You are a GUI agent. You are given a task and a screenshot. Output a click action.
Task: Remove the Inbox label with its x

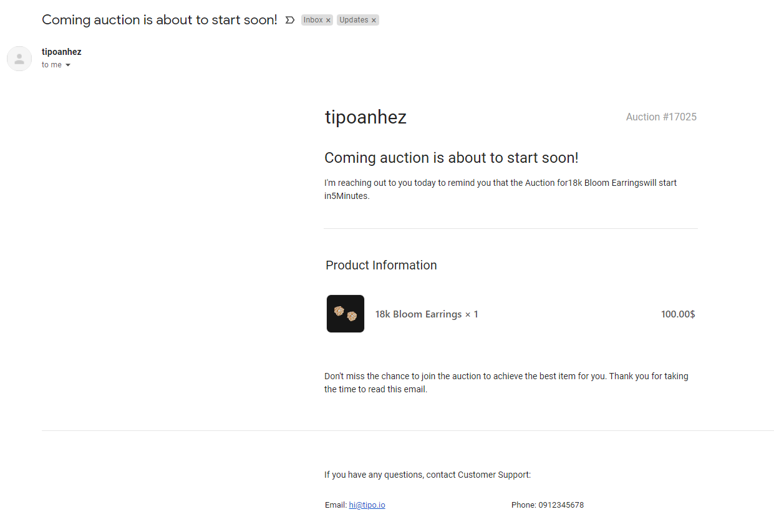point(328,21)
